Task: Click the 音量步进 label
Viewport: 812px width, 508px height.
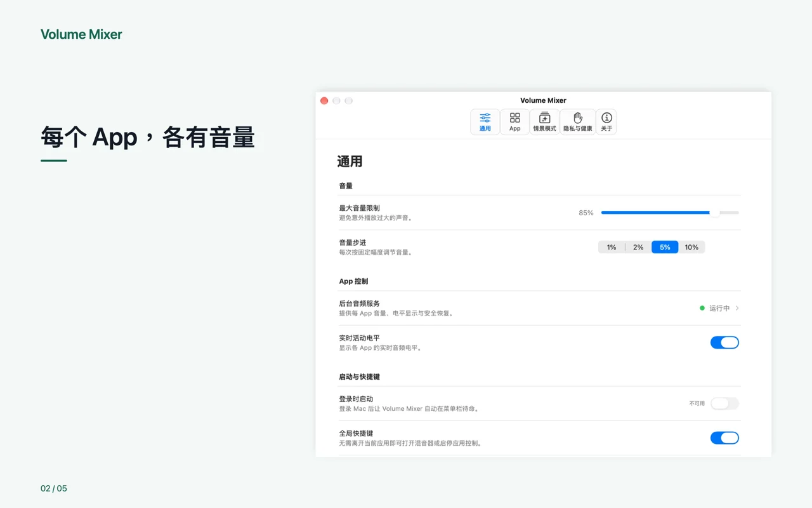Action: click(x=353, y=243)
